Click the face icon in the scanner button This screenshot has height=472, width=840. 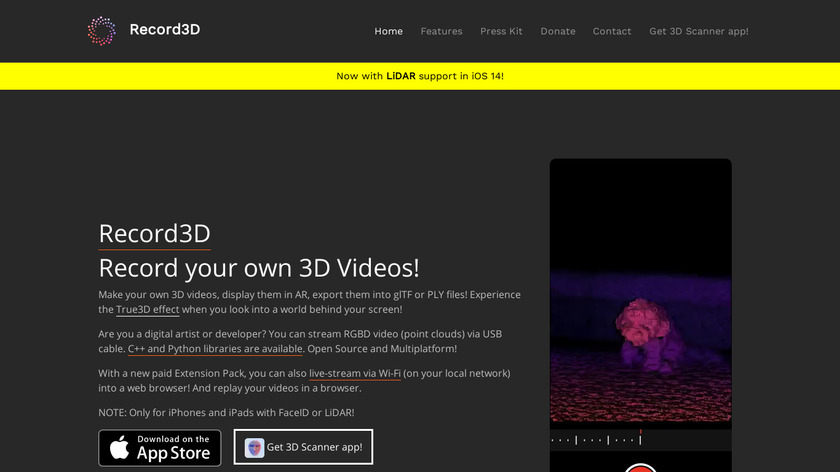(254, 447)
